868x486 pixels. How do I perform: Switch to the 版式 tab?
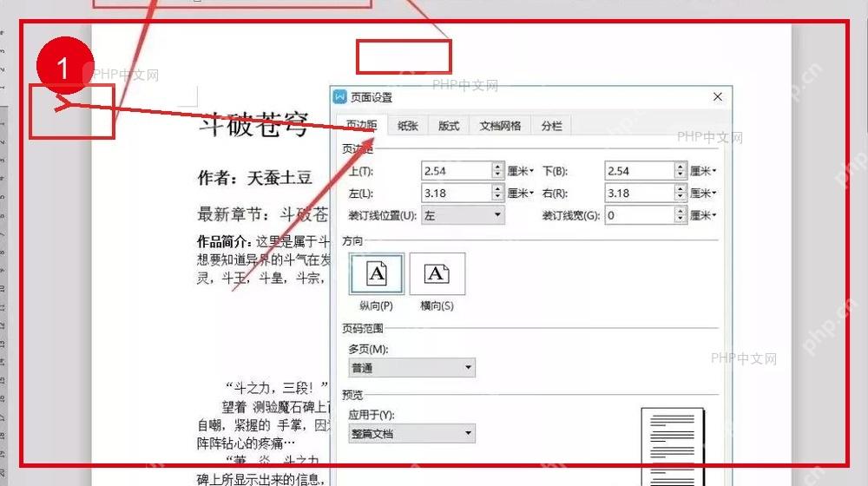[x=449, y=126]
